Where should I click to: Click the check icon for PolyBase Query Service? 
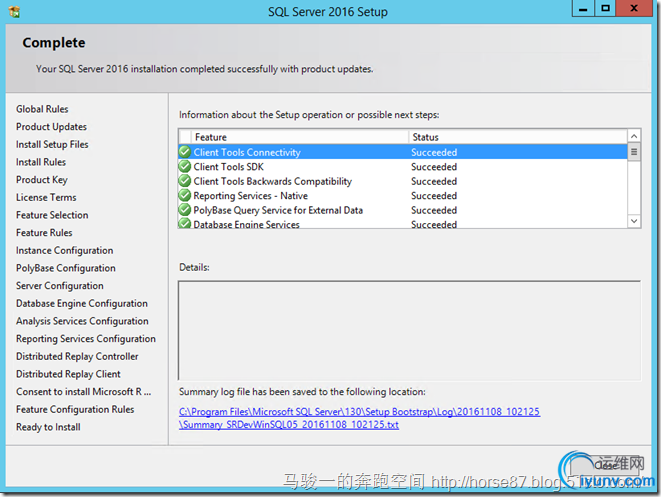pyautogui.click(x=185, y=210)
